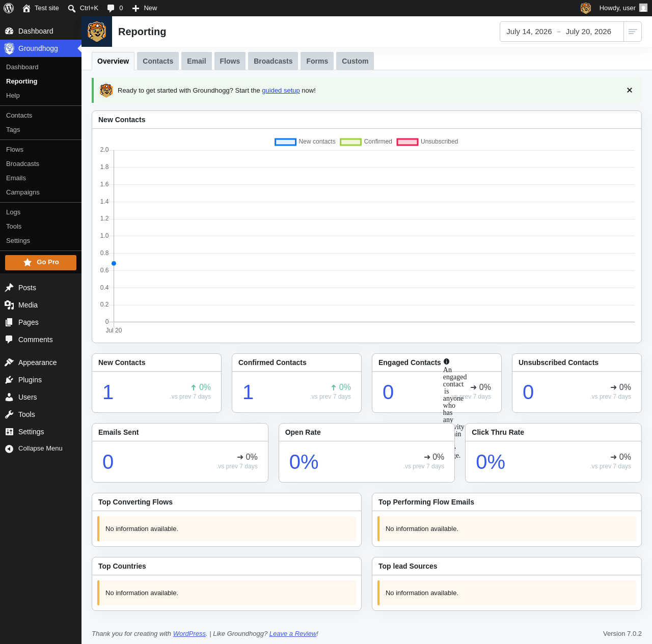The width and height of the screenshot is (652, 644).
Task: Open the guided setup link
Action: 281,91
